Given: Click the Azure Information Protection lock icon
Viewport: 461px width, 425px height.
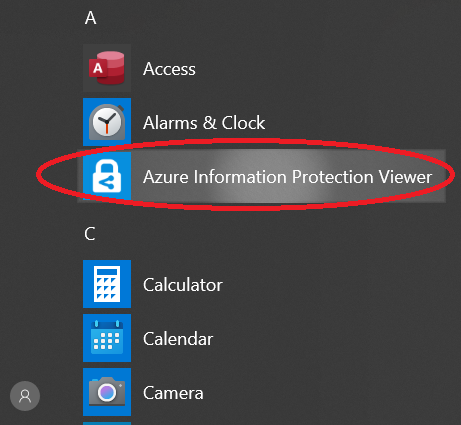Looking at the screenshot, I should [x=107, y=176].
